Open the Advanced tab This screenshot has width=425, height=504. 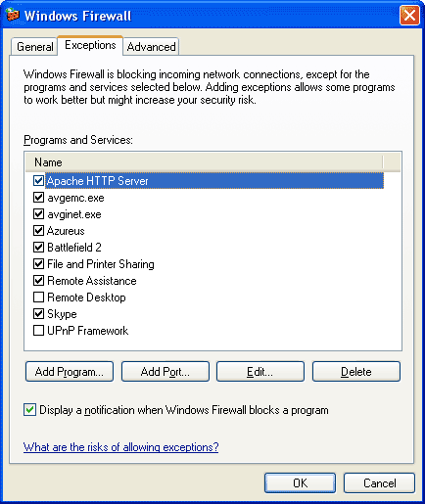(x=151, y=47)
